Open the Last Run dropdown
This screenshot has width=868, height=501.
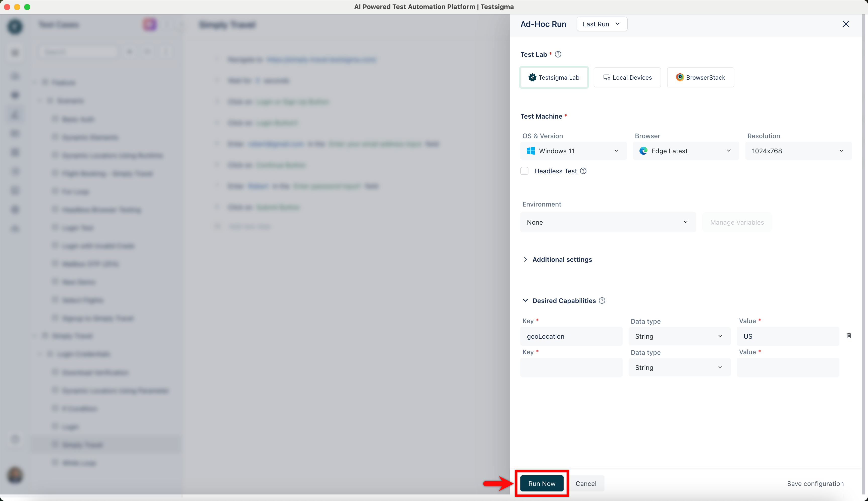602,24
